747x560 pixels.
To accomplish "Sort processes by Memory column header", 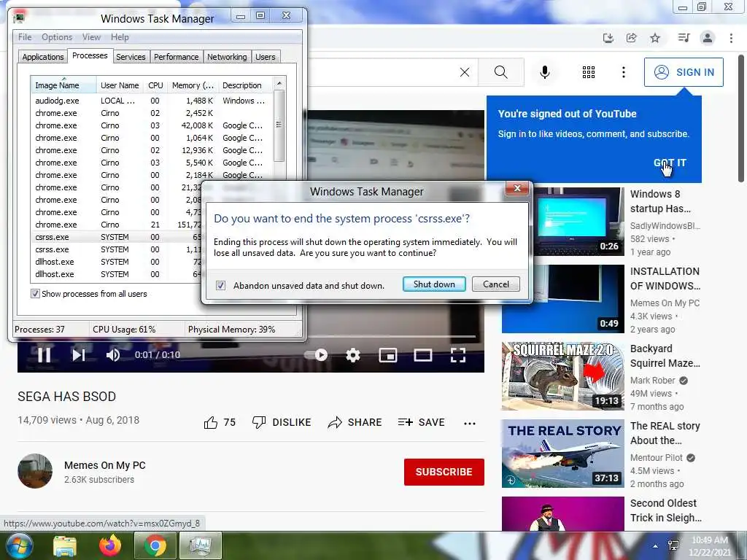I will tap(193, 85).
